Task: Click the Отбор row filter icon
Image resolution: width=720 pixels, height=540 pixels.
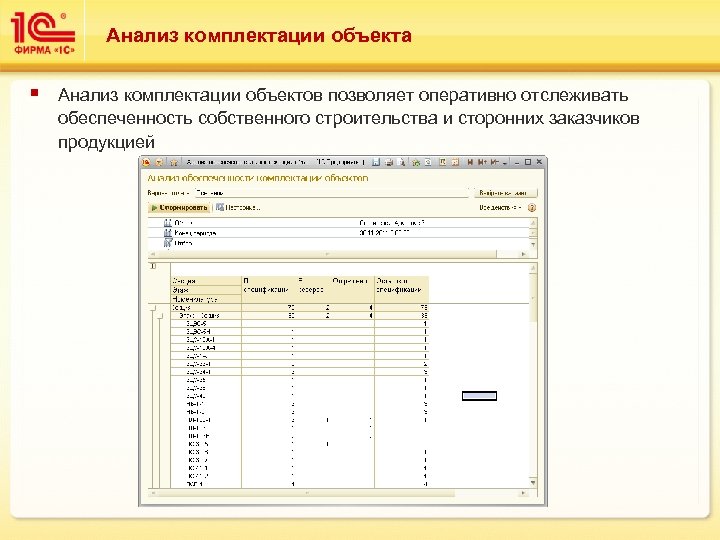Action: pos(168,243)
